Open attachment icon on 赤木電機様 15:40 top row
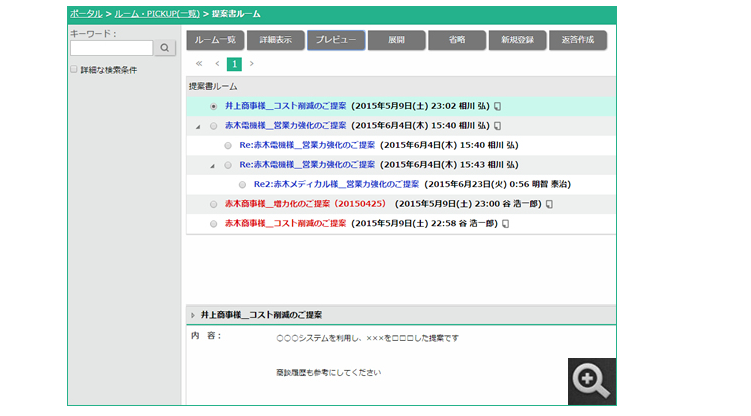This screenshot has width=751, height=416. 498,126
